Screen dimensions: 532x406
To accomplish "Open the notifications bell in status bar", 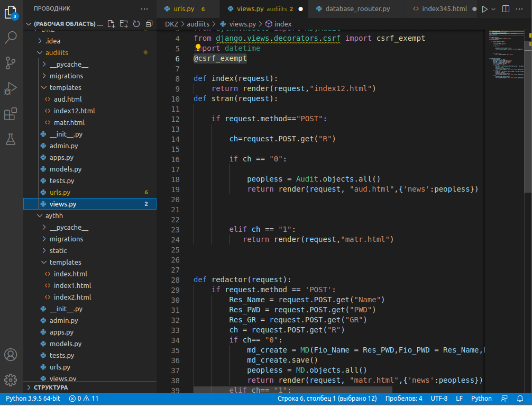I will 520,399.
